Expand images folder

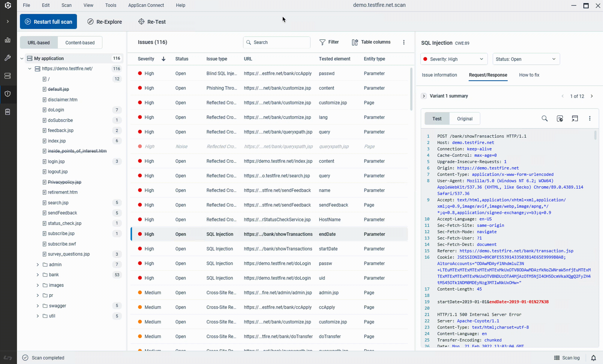point(38,285)
